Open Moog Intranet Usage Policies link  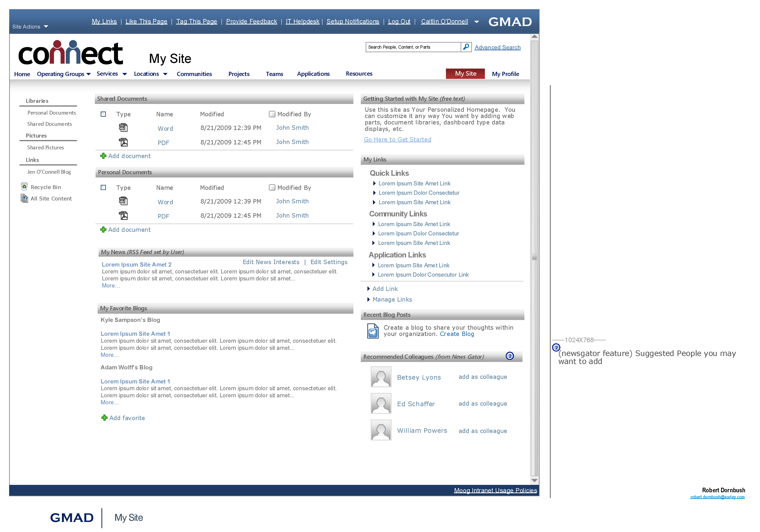(496, 490)
